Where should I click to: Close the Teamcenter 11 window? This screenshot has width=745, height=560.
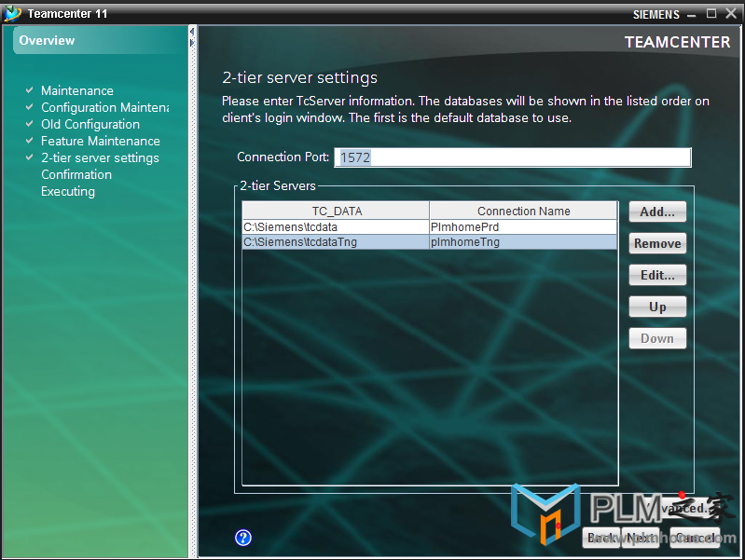731,13
